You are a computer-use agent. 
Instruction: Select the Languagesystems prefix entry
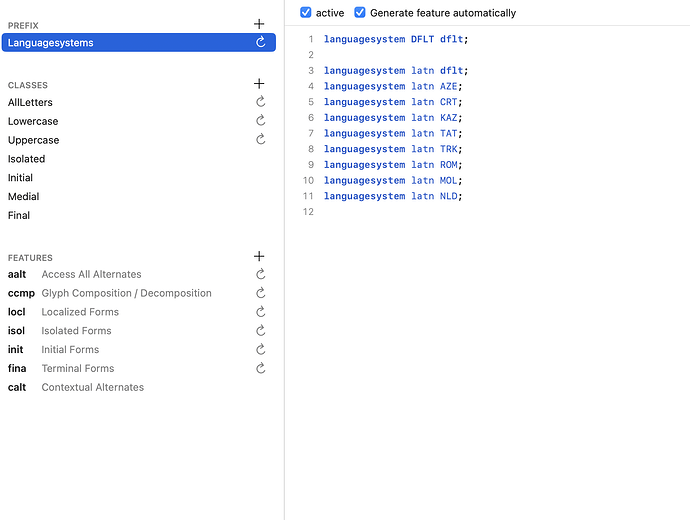(x=139, y=42)
